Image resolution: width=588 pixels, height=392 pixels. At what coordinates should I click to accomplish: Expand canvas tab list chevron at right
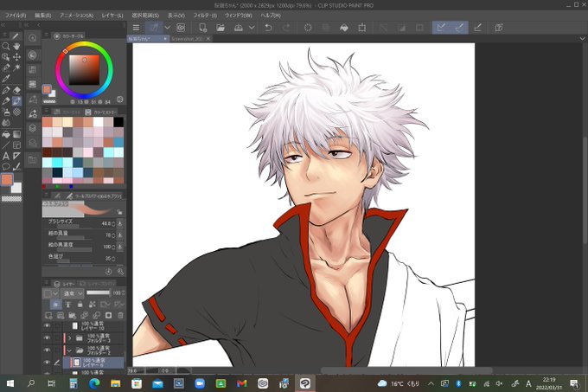click(582, 39)
